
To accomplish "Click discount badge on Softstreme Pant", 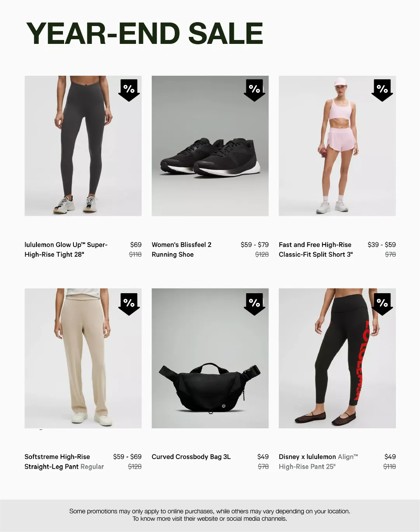I will pyautogui.click(x=129, y=304).
